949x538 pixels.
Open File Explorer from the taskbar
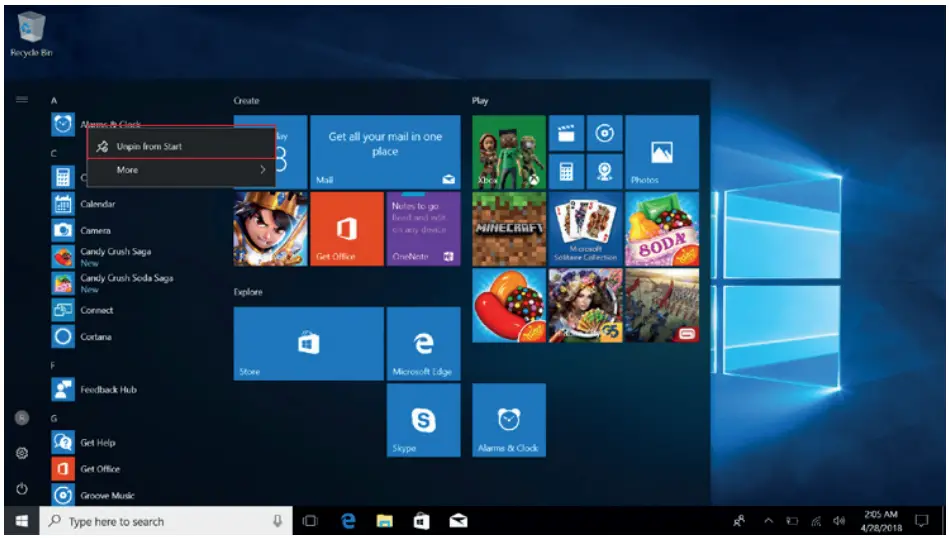384,521
